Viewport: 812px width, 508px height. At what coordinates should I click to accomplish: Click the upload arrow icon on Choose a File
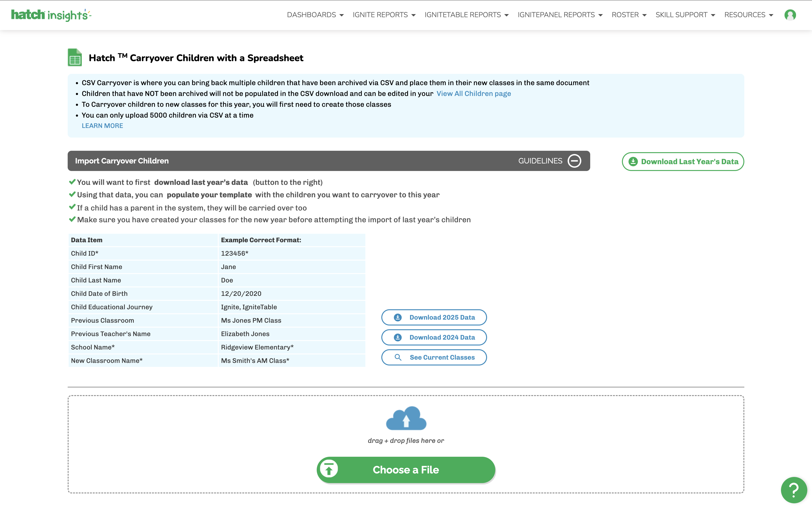[329, 469]
